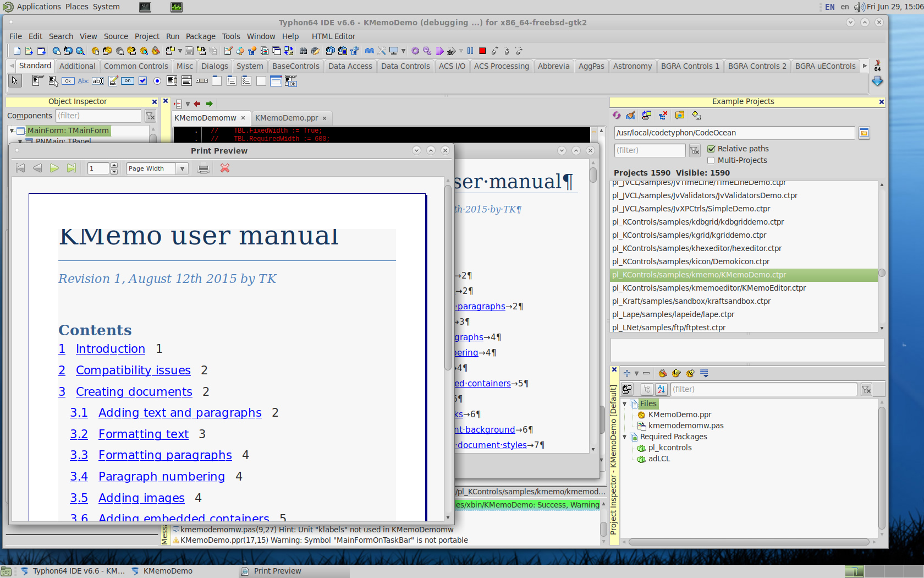Select the arrow pointer in component palette
924x578 pixels.
point(15,81)
